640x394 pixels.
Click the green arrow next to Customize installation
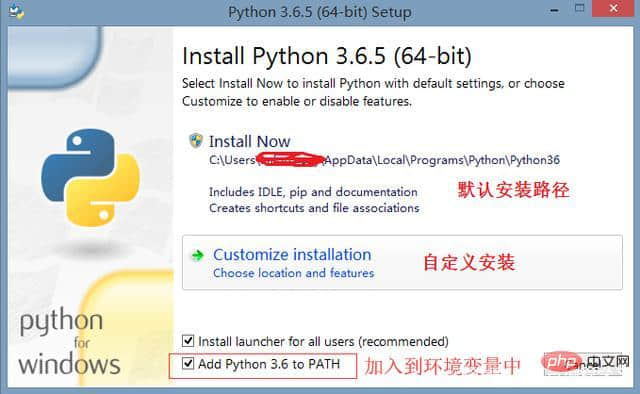[x=198, y=256]
